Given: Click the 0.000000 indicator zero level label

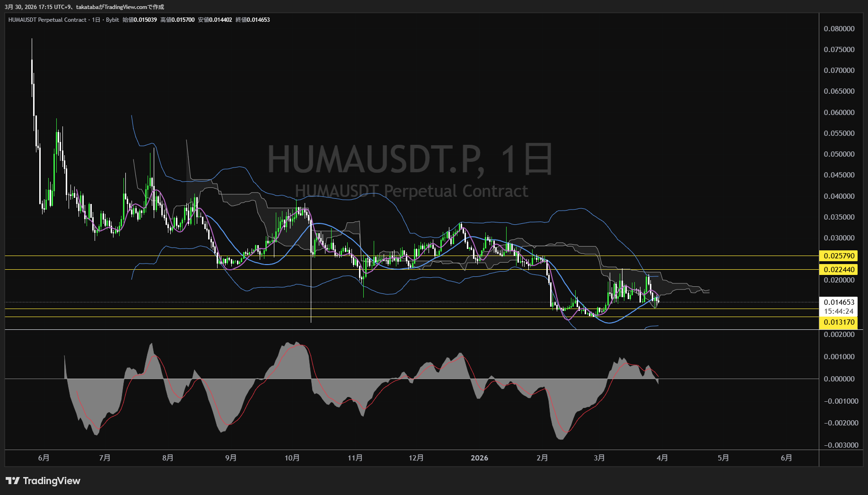Looking at the screenshot, I should 839,379.
